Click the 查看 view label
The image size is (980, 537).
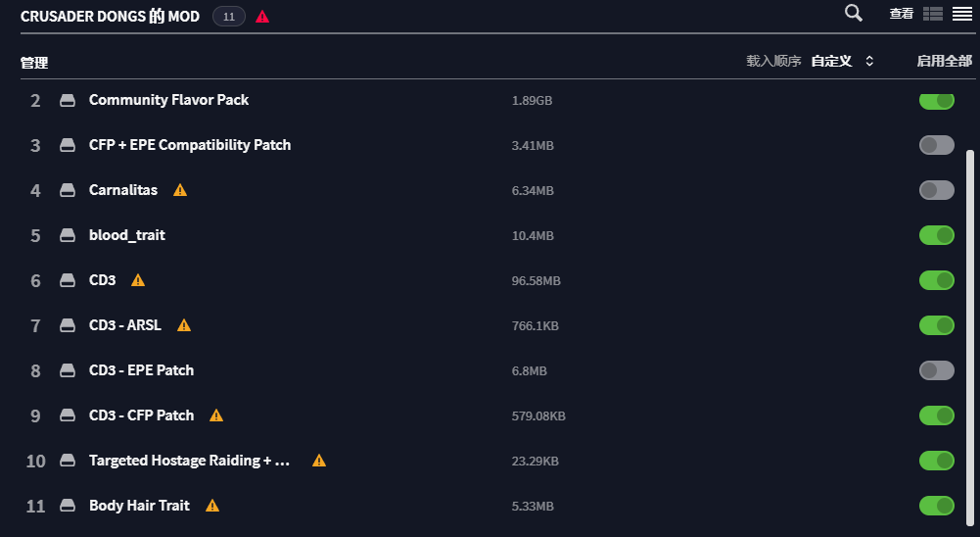coord(902,14)
